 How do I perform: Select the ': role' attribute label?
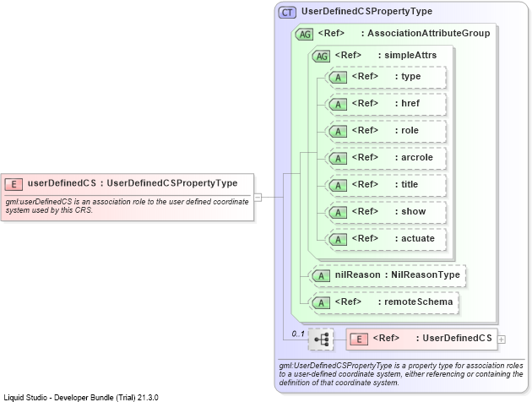(407, 130)
